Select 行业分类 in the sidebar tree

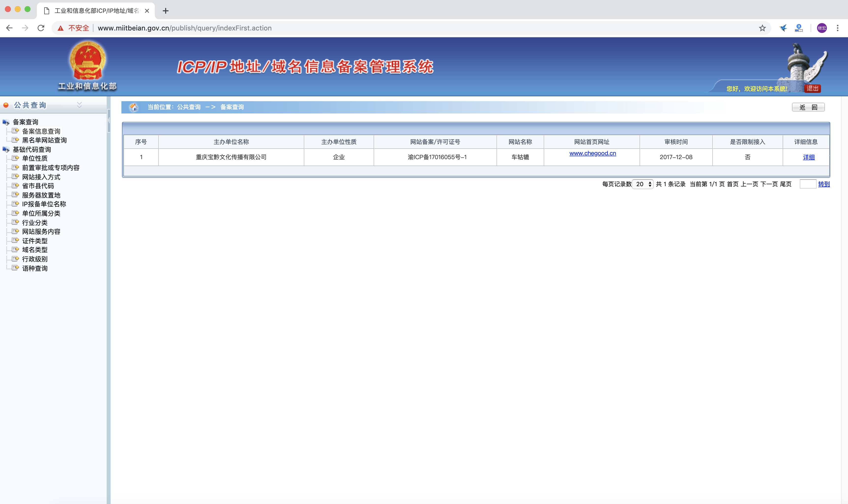click(x=35, y=223)
